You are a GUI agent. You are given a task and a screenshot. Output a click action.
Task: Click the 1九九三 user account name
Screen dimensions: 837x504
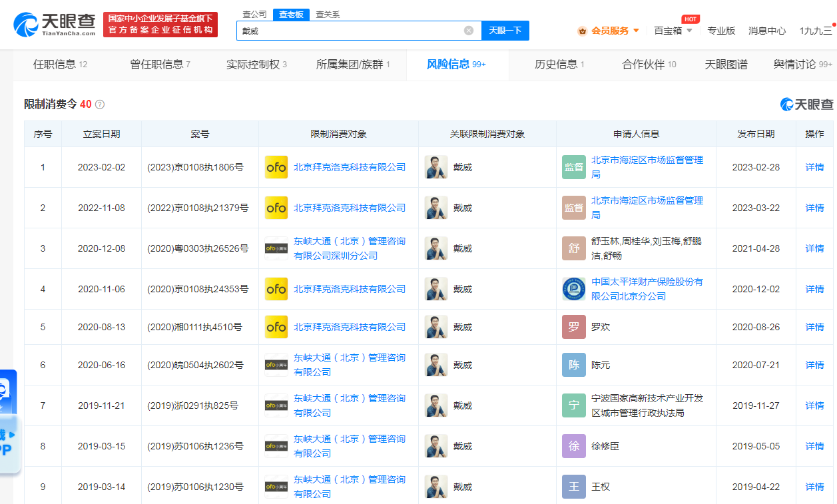point(816,31)
